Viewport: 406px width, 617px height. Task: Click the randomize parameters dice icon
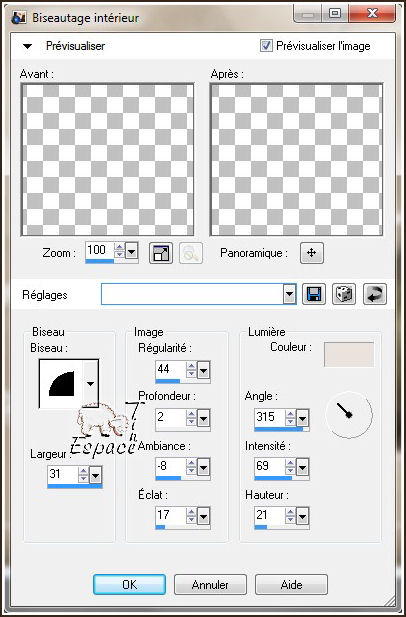click(344, 294)
